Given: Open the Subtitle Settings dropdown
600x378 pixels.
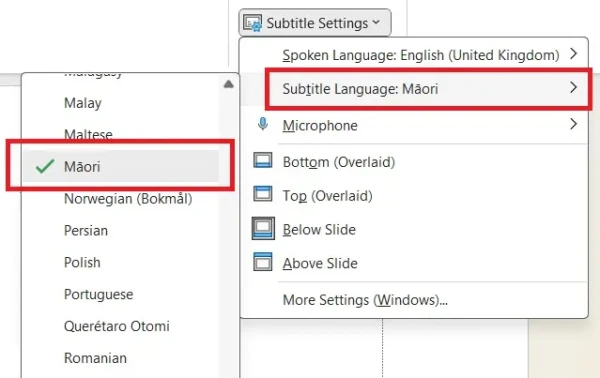Looking at the screenshot, I should 315,23.
